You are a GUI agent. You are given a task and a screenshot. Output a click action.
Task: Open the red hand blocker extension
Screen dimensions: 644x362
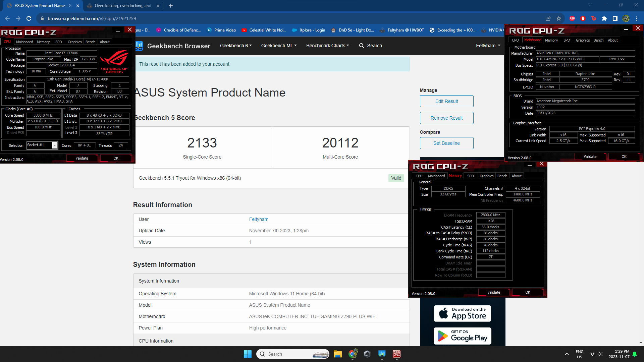coord(583,18)
